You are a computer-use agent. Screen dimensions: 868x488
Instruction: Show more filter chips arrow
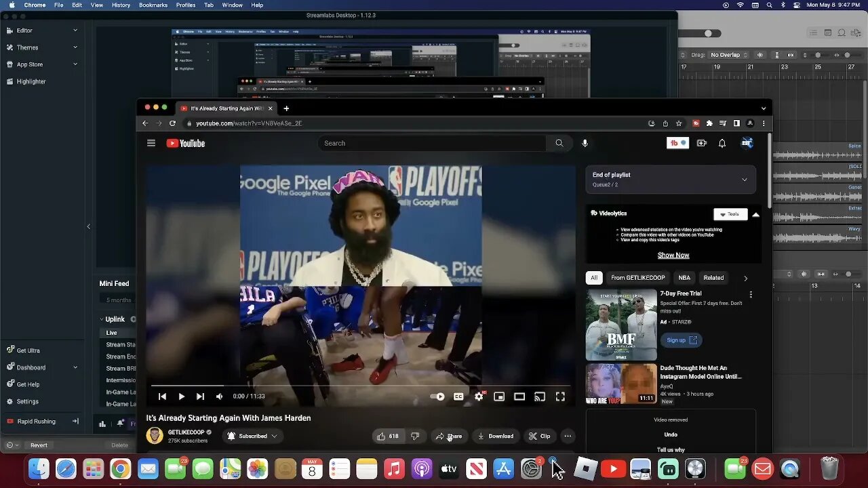pos(745,278)
